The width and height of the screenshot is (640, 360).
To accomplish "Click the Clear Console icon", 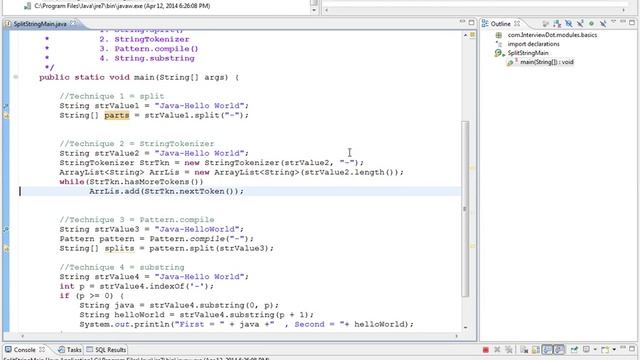I will tap(524, 349).
